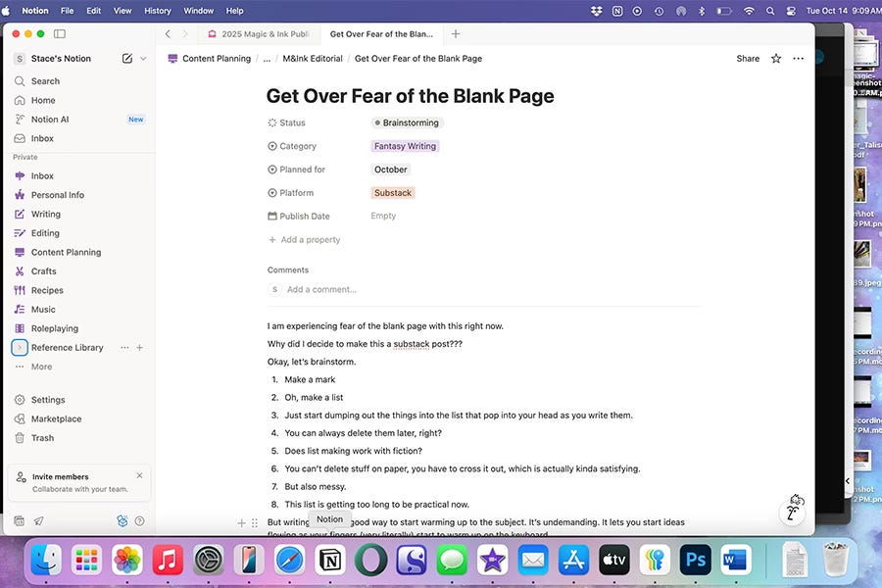This screenshot has width=882, height=588.
Task: Create a new page with the compose icon
Action: tap(125, 58)
